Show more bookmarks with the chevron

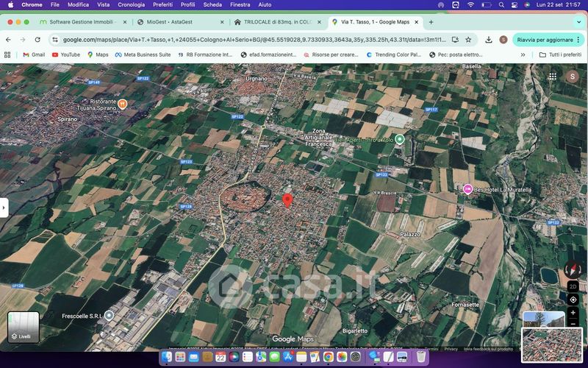(x=523, y=54)
